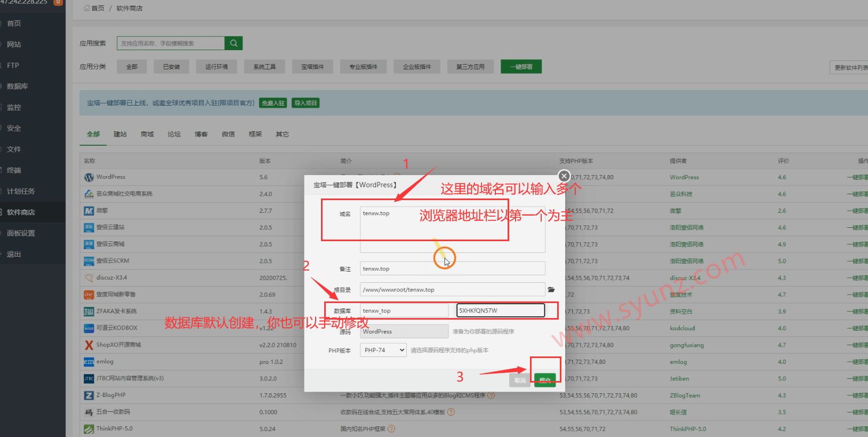Select the 第三方应用 category filter

[470, 67]
